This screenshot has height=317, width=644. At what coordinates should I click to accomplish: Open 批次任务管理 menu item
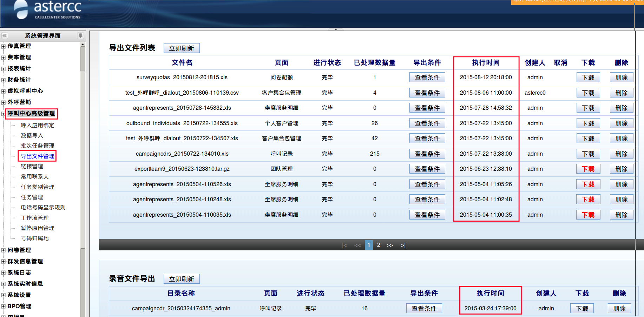(x=37, y=146)
